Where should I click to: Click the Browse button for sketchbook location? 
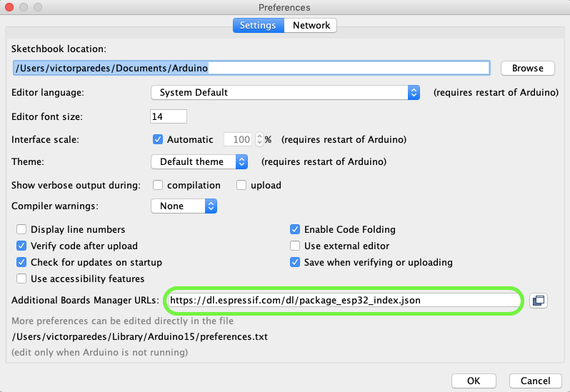coord(527,68)
